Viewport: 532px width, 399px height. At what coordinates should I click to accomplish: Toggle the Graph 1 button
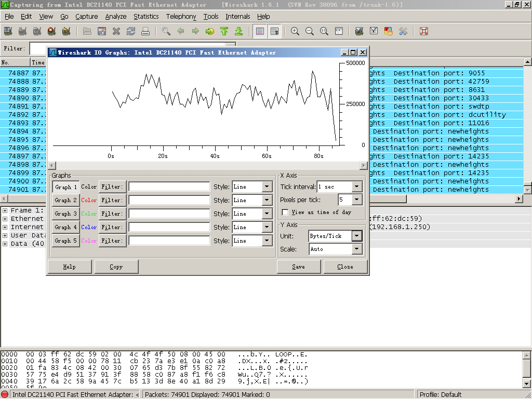[x=66, y=187]
